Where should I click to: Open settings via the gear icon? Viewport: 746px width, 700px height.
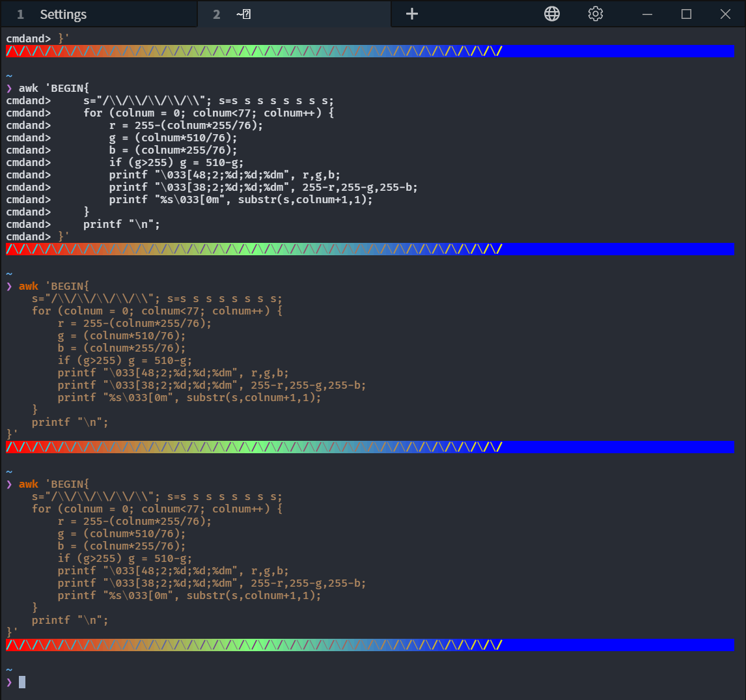pos(595,14)
